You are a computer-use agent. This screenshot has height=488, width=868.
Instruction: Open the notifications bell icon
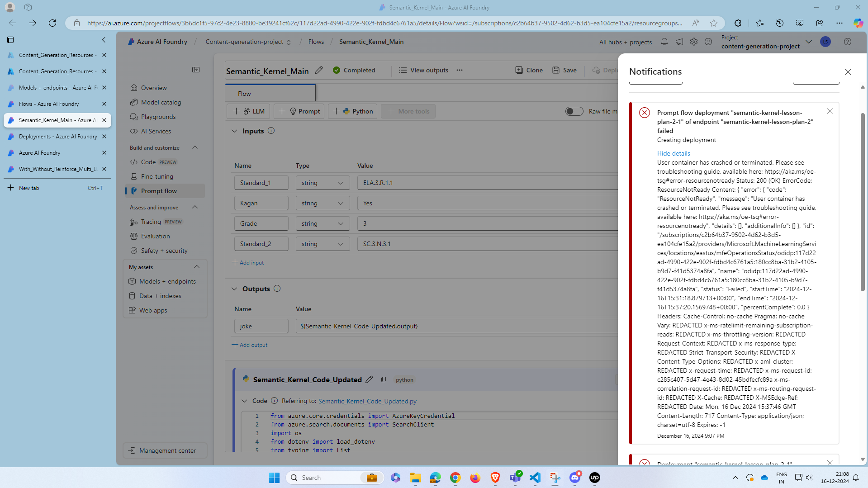(x=664, y=42)
